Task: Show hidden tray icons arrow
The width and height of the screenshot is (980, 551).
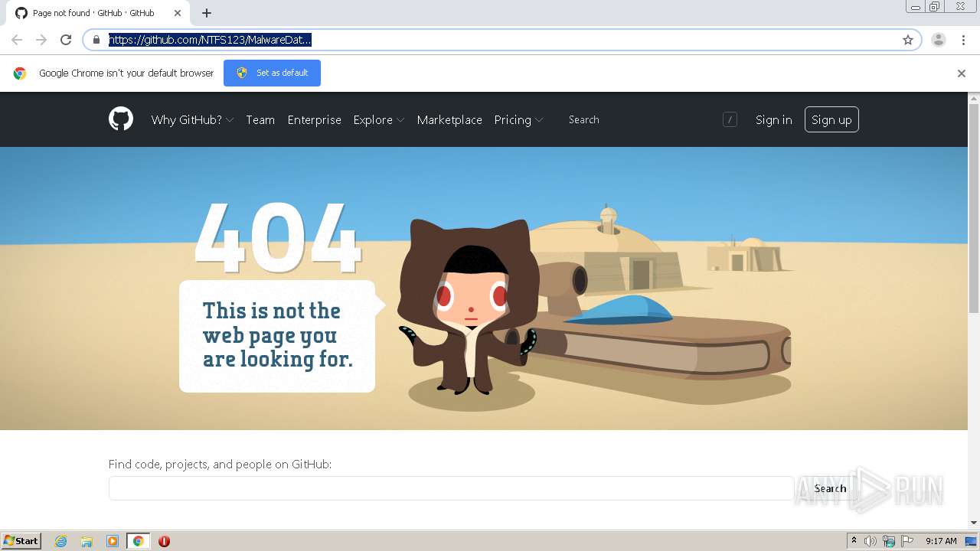Action: pyautogui.click(x=854, y=541)
